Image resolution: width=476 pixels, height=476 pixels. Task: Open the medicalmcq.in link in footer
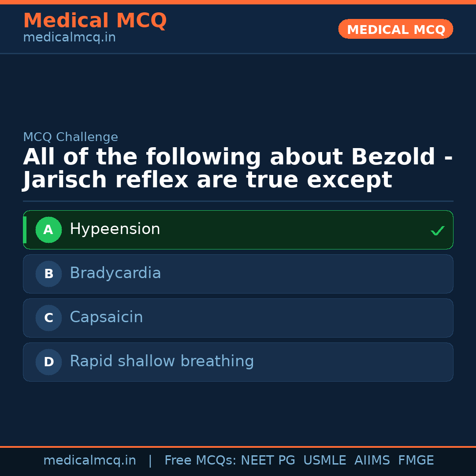pos(89,461)
